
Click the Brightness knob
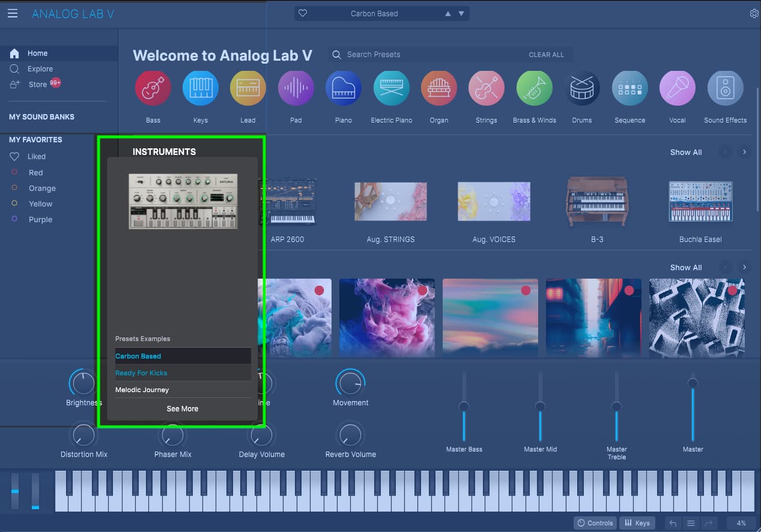click(x=83, y=383)
